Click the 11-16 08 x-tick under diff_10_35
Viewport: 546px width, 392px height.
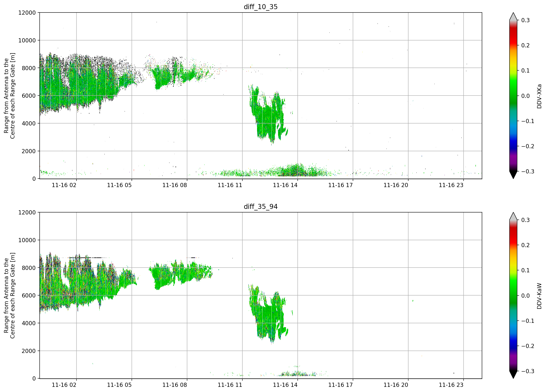click(x=175, y=185)
